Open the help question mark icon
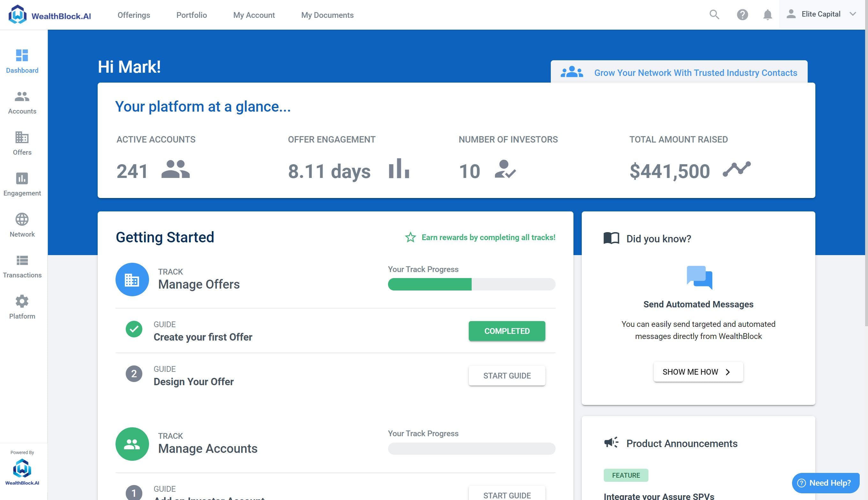868x500 pixels. click(742, 14)
